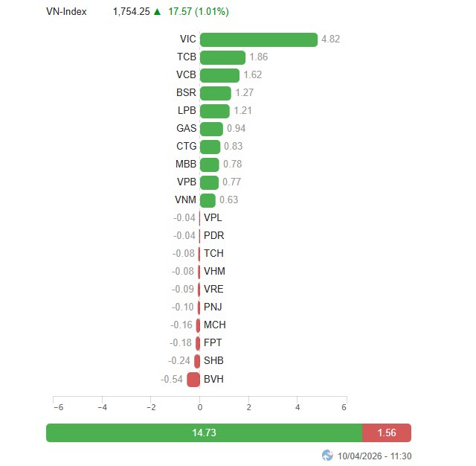The image size is (476, 466).
Task: Click the GAS green bar
Action: tap(211, 129)
